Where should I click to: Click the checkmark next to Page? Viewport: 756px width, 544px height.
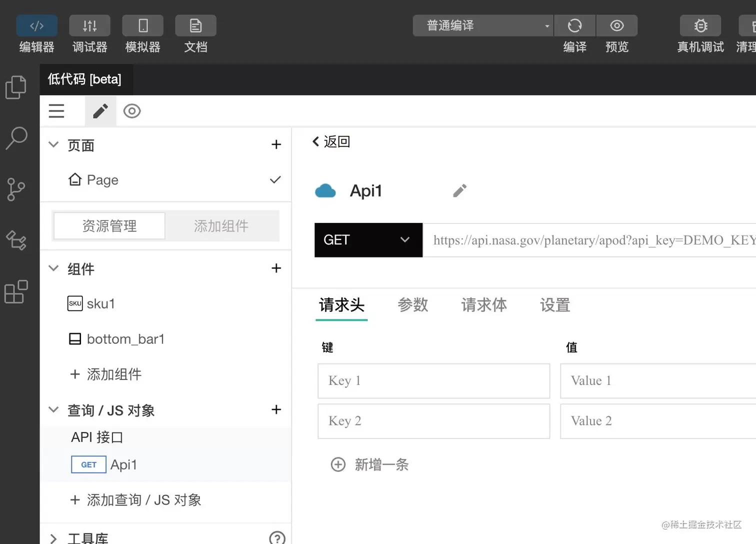(275, 180)
